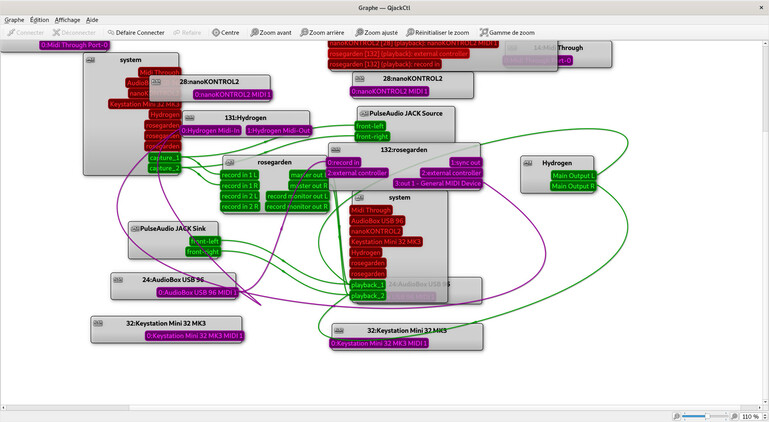The image size is (769, 422).
Task: Select the record in 1 R port
Action: 240,185
